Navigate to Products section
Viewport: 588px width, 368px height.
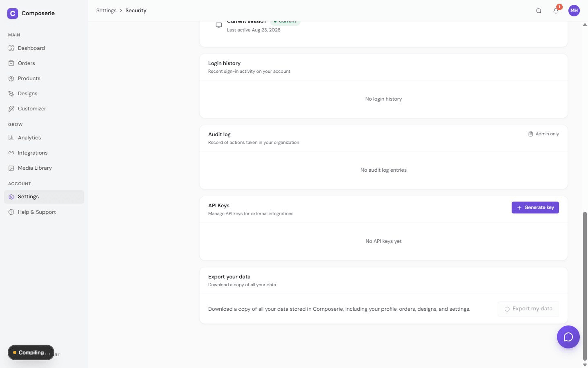tap(44, 79)
